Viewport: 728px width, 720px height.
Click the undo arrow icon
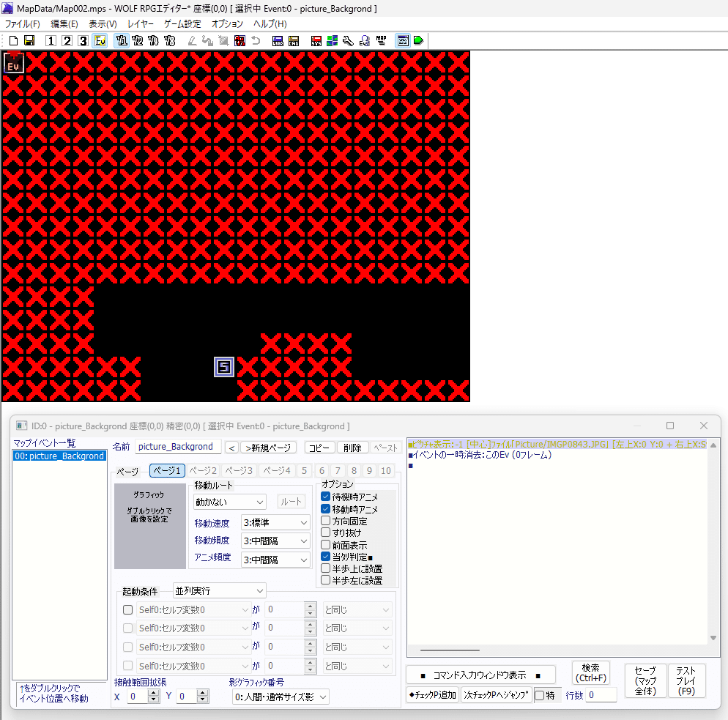[256, 41]
